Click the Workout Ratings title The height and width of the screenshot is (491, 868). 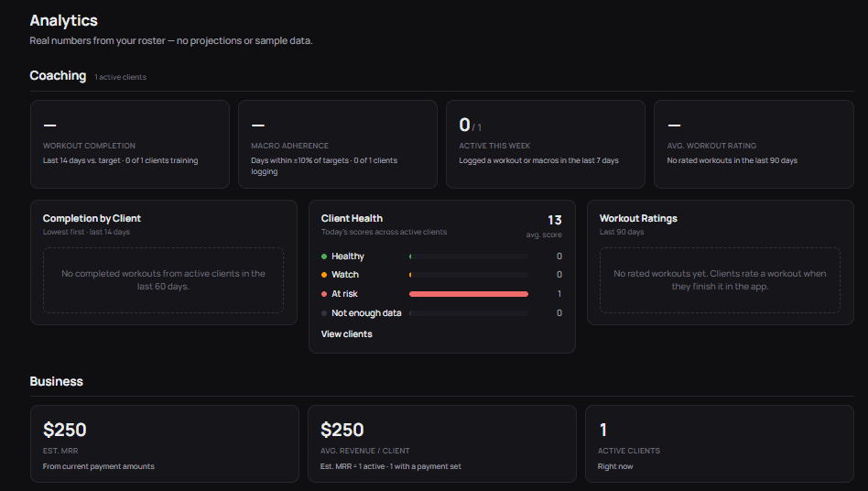[638, 218]
